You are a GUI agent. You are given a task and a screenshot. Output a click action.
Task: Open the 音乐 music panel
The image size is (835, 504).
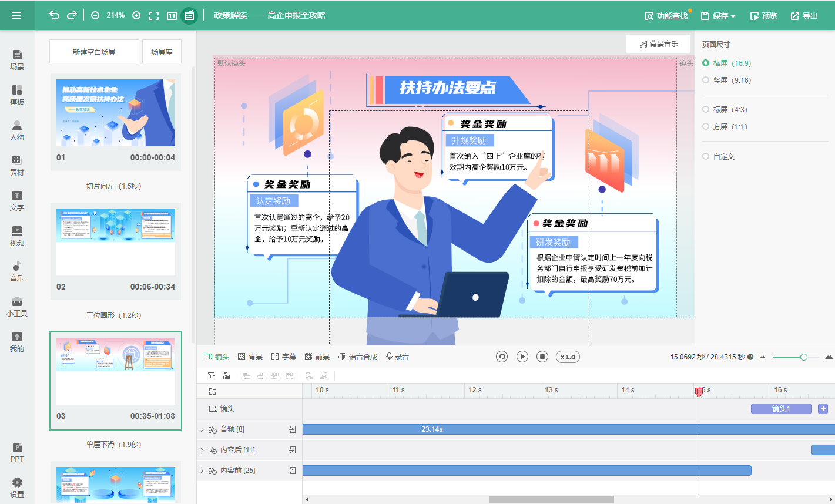pyautogui.click(x=17, y=271)
